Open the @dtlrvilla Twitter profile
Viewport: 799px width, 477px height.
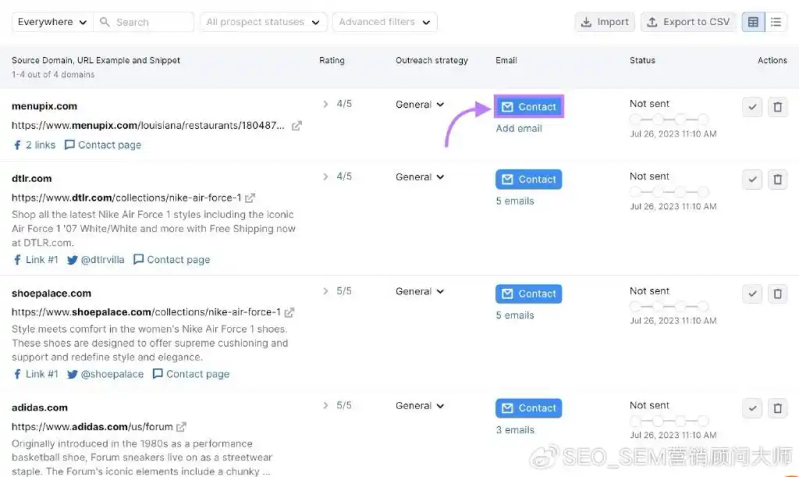click(95, 260)
